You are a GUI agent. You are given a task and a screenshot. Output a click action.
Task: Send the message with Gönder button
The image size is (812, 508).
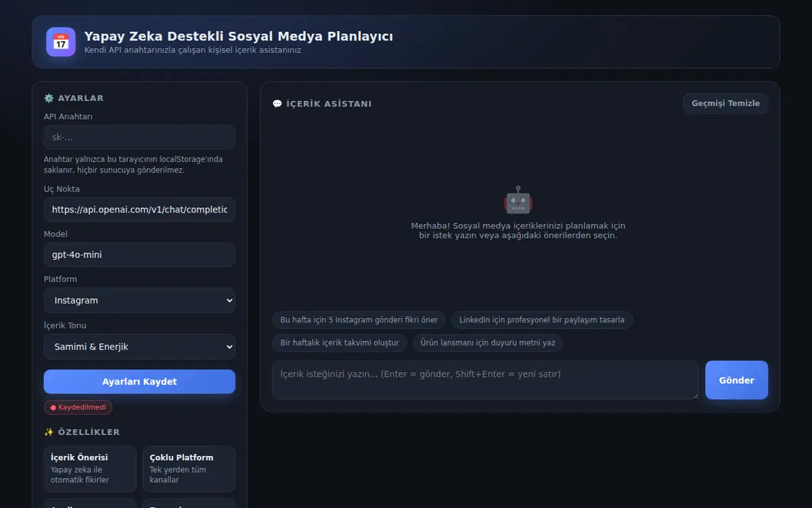click(736, 380)
